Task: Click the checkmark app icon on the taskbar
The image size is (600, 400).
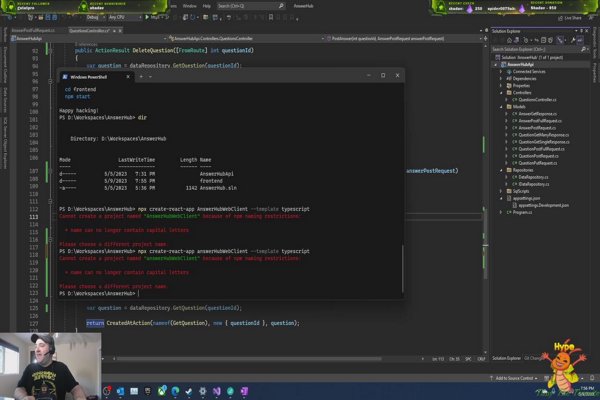Action: (189, 391)
